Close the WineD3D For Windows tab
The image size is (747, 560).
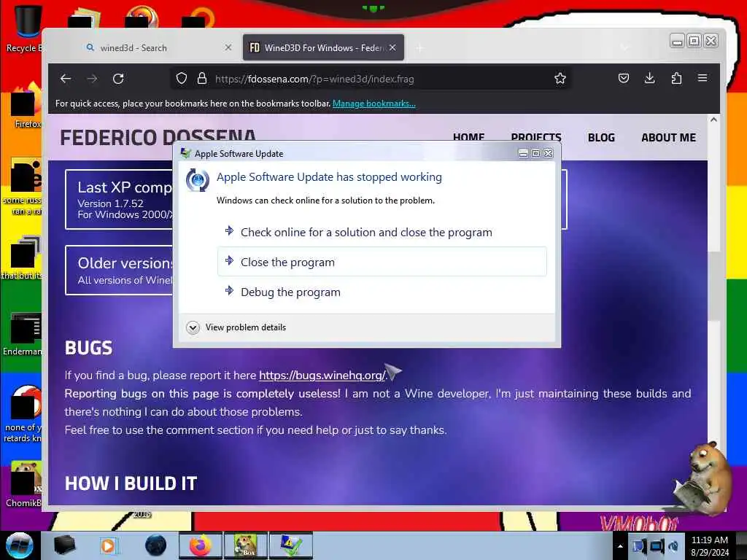coord(392,47)
